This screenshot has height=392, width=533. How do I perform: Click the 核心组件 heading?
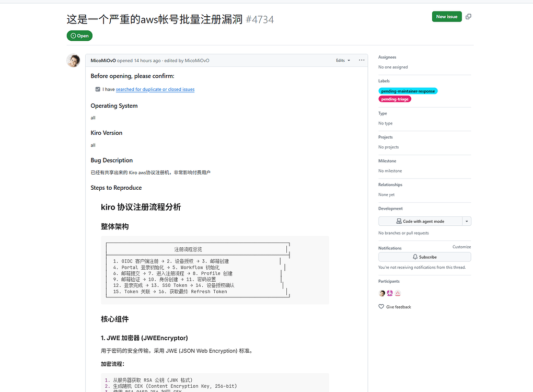click(x=114, y=319)
